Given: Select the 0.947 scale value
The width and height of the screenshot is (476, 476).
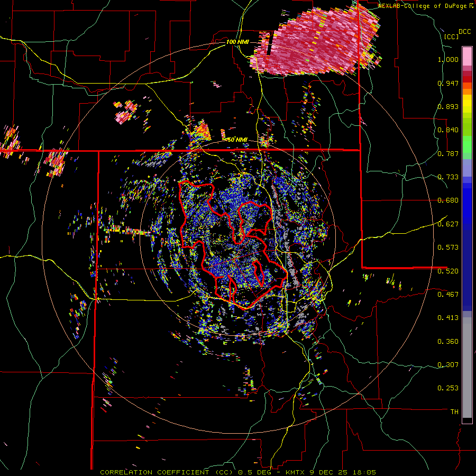Looking at the screenshot, I should (448, 83).
